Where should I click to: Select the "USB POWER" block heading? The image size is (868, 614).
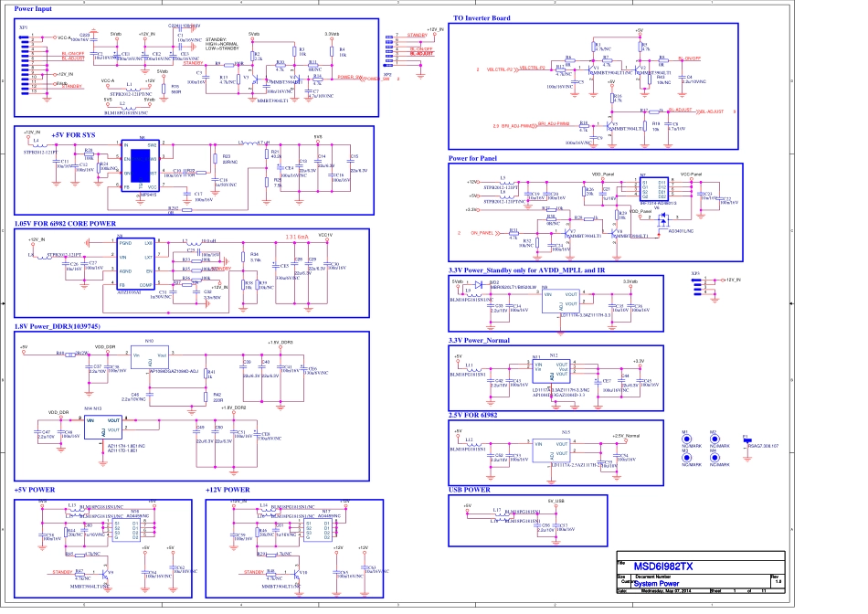click(x=470, y=490)
